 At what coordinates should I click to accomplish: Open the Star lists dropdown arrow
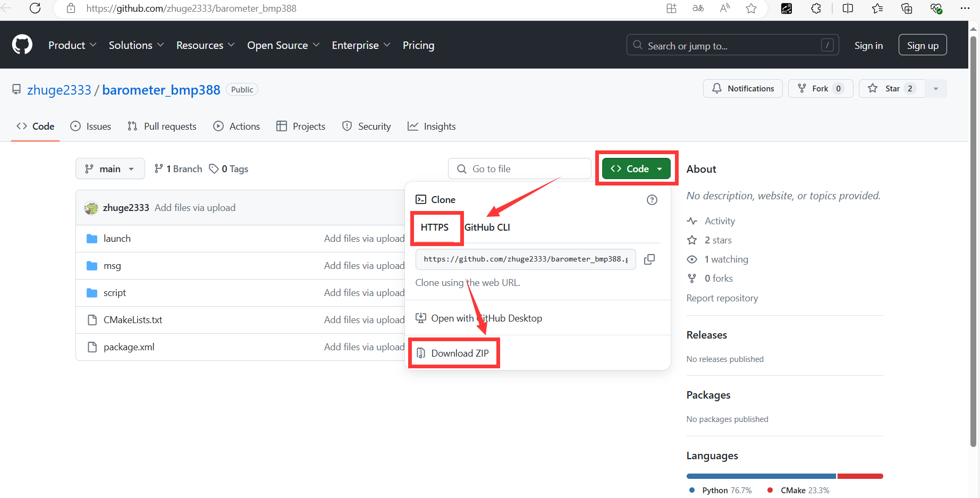[936, 89]
